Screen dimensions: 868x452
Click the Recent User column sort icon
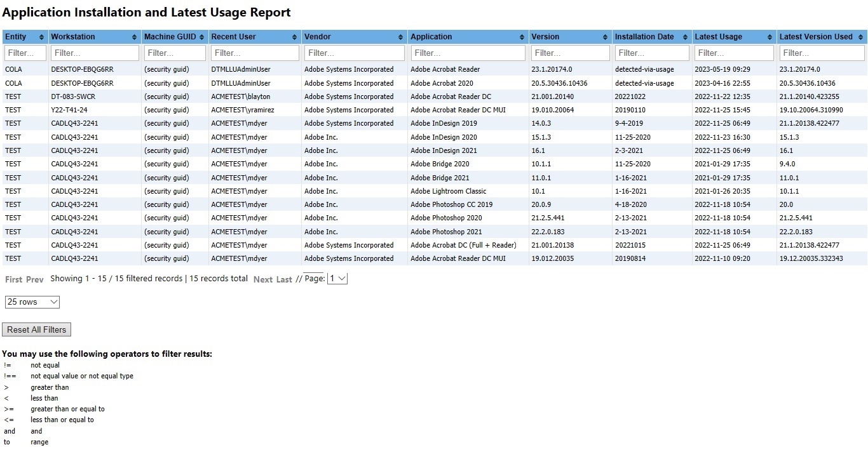(x=295, y=37)
